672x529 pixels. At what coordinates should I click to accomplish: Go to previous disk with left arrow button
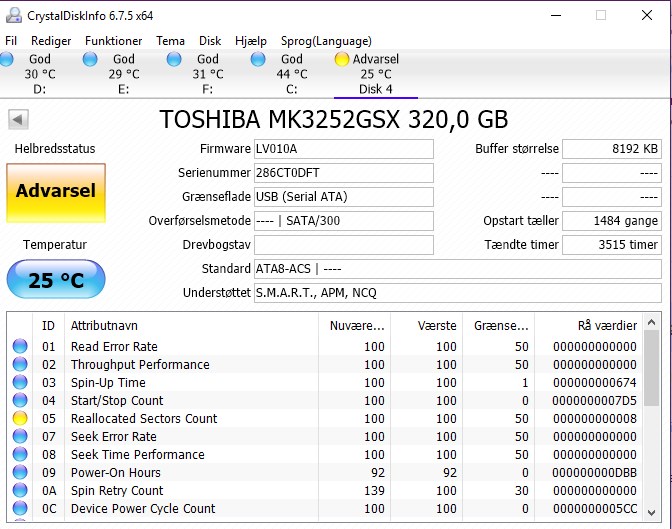click(x=18, y=119)
